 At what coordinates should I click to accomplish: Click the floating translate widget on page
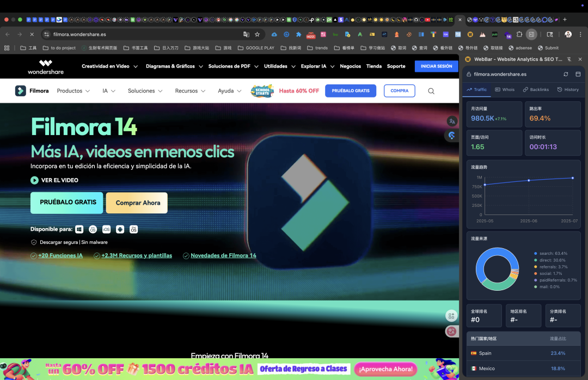tap(452, 121)
